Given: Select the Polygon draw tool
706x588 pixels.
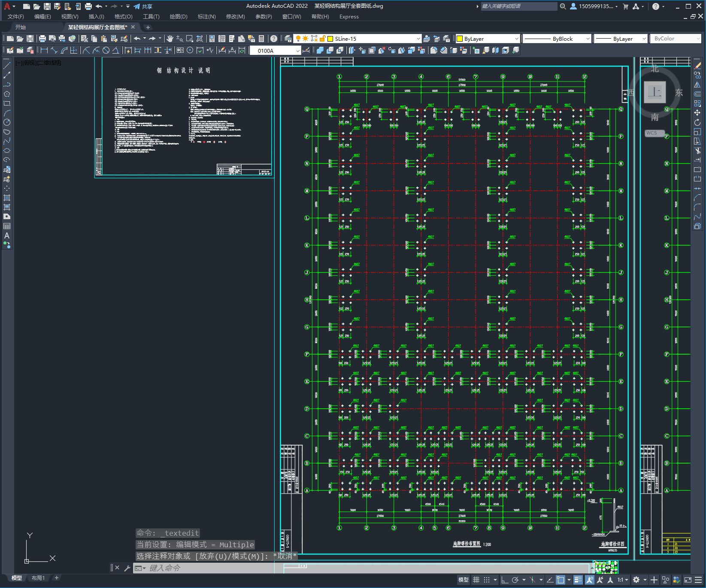Looking at the screenshot, I should 7,94.
